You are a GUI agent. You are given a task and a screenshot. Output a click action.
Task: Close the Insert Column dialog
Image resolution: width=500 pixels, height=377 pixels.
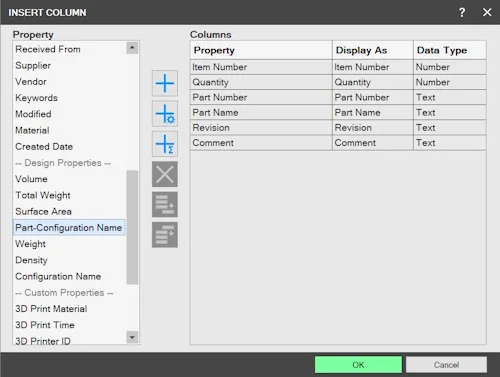(487, 13)
